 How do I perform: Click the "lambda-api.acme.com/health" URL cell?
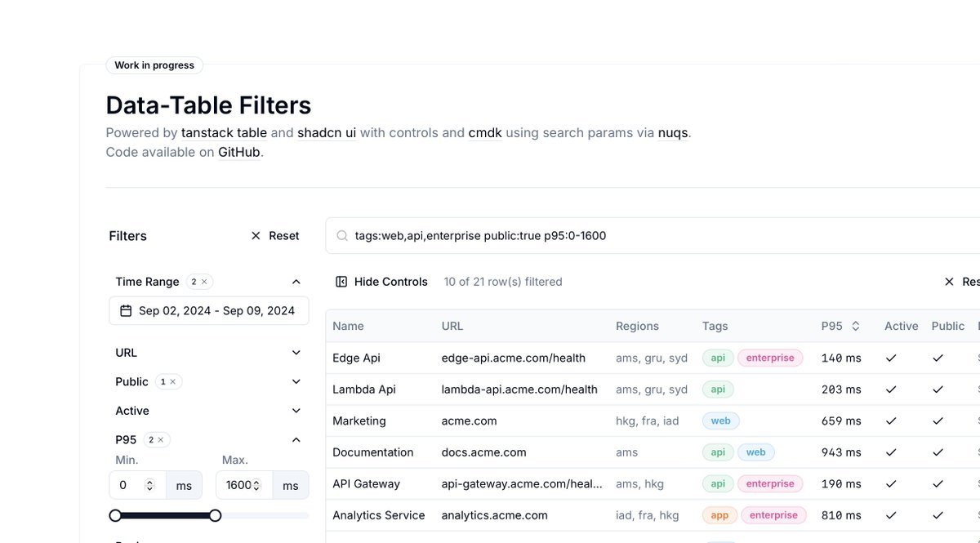click(519, 389)
